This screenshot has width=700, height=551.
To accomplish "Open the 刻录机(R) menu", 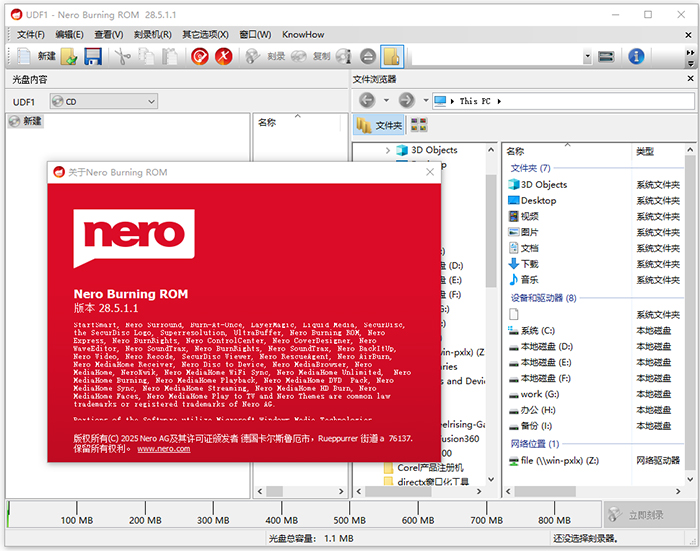I will tap(153, 34).
